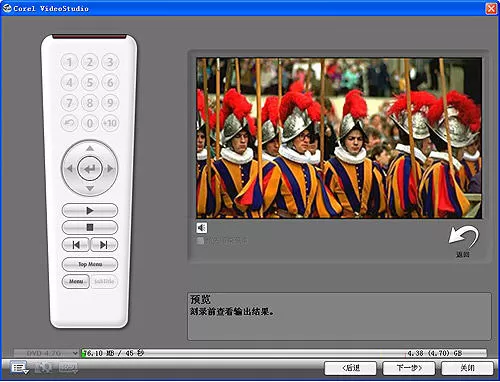Click the 关闭 close button

pos(467,368)
